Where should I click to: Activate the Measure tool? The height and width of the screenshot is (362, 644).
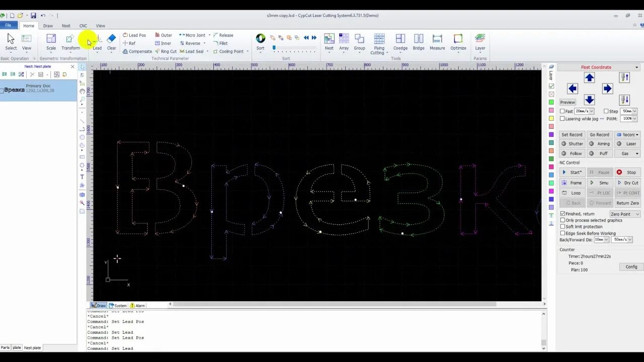click(437, 42)
